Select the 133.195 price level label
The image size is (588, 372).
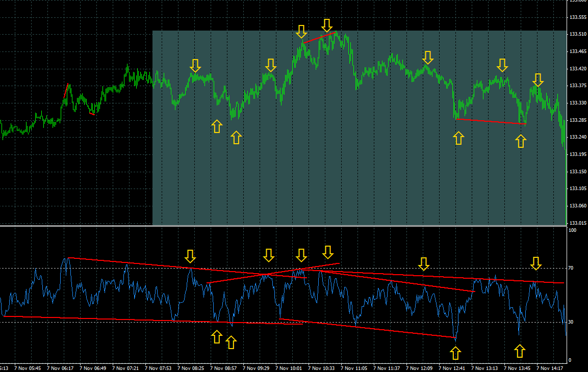click(x=578, y=154)
